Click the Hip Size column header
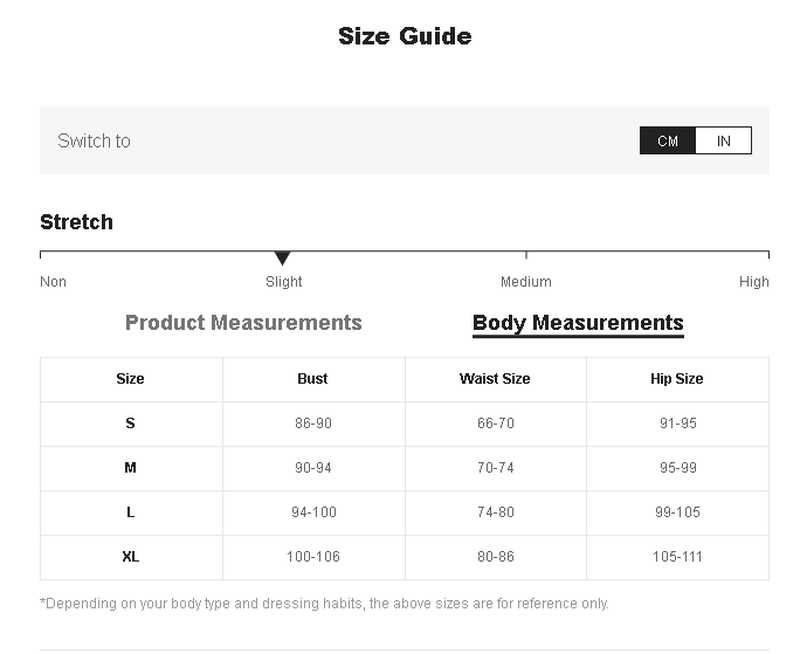 point(677,379)
